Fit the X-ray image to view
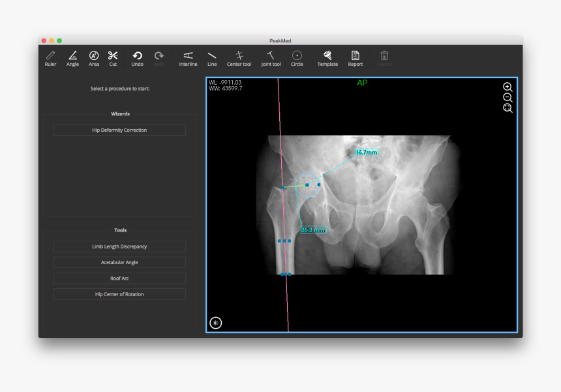 [508, 108]
